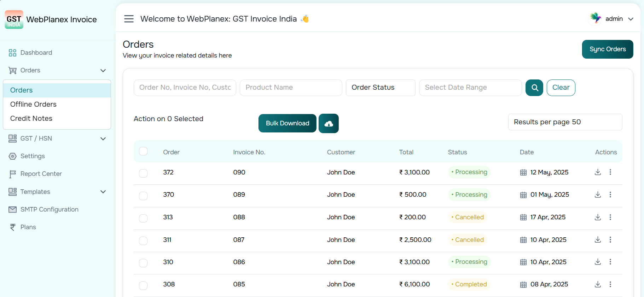Click invoice number 090
This screenshot has height=297, width=644.
click(x=239, y=172)
